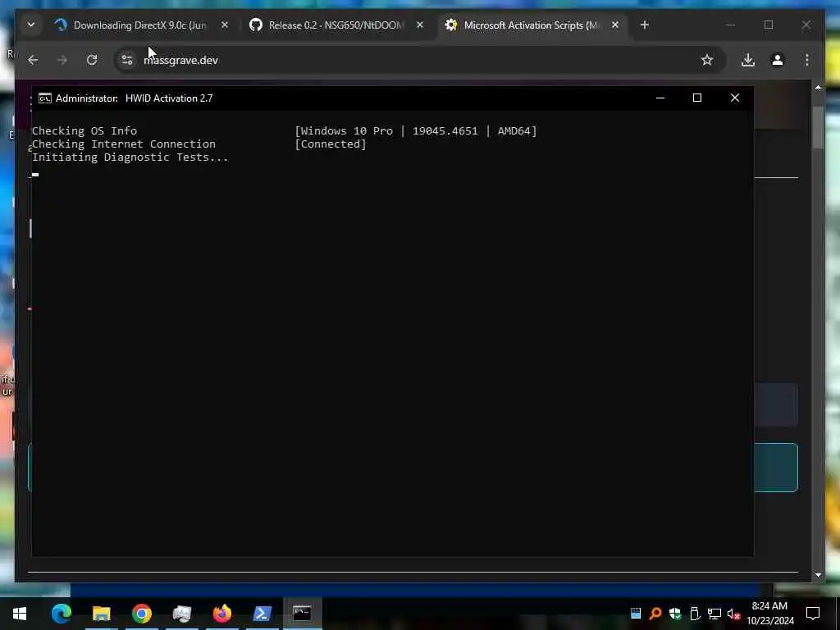The image size is (840, 630).
Task: Reload the massgrave.dev page
Action: 92,60
